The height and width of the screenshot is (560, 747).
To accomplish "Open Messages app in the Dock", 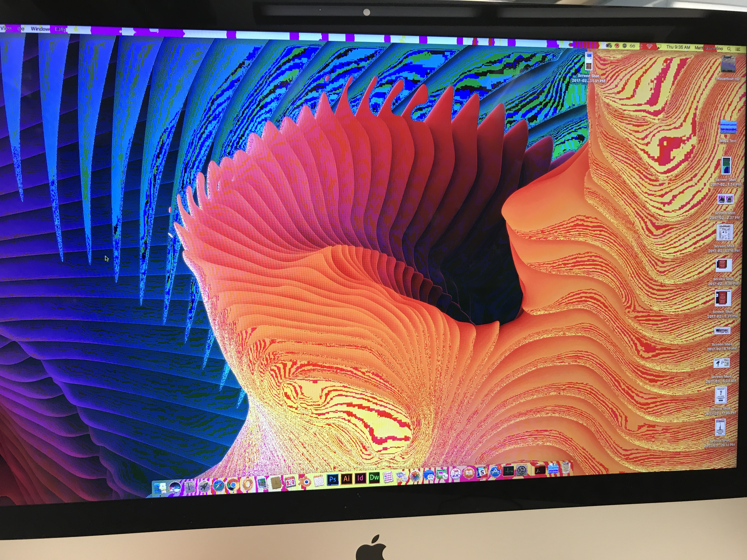I will [x=429, y=475].
